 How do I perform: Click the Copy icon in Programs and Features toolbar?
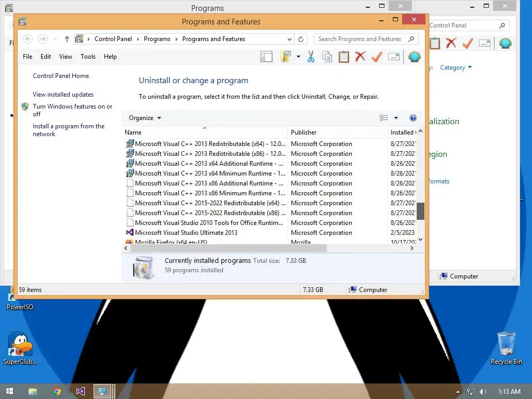[x=327, y=57]
